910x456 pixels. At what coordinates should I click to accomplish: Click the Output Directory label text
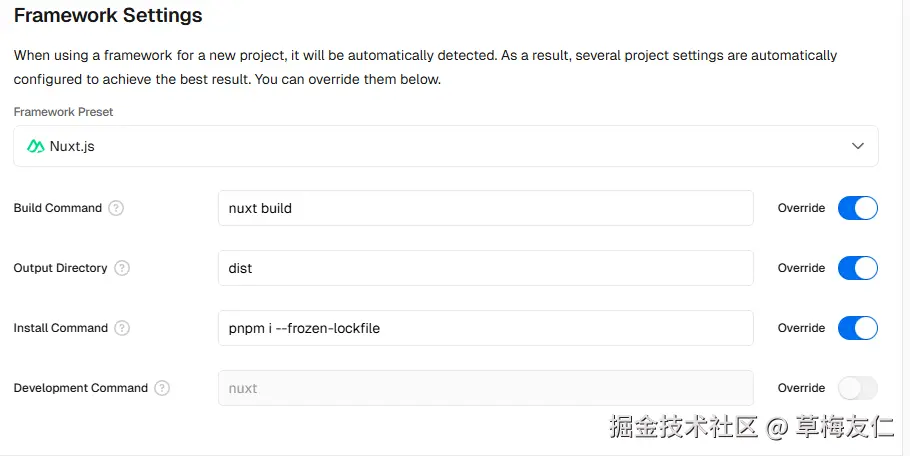point(60,268)
